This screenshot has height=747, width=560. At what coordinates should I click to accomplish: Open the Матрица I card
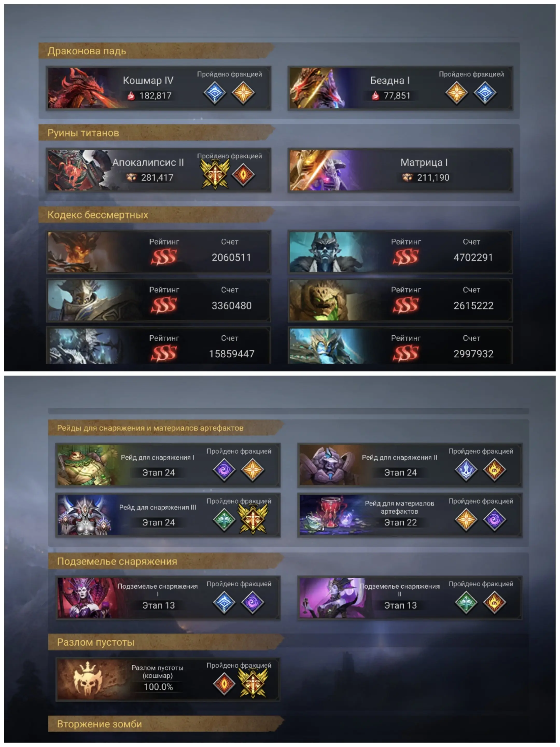point(401,170)
